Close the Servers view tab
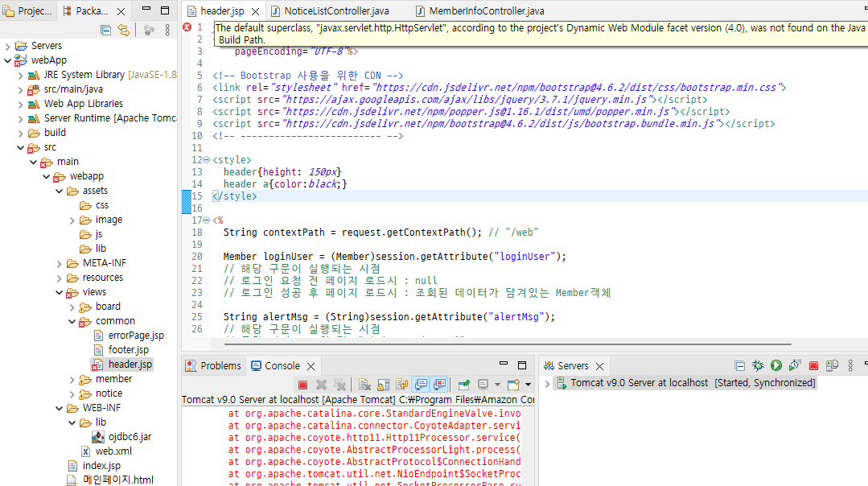This screenshot has width=868, height=486. pyautogui.click(x=599, y=366)
